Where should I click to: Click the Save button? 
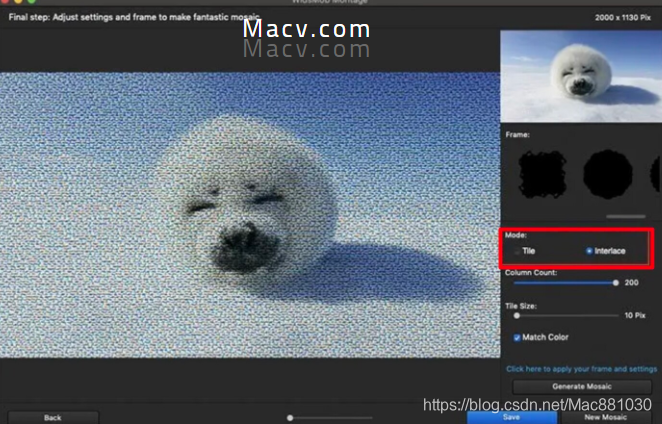pyautogui.click(x=512, y=417)
